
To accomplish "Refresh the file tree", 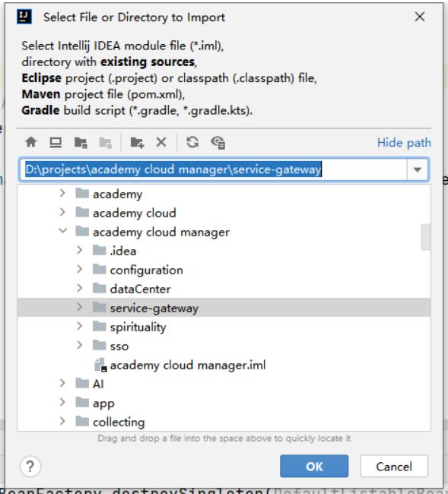I will click(192, 142).
